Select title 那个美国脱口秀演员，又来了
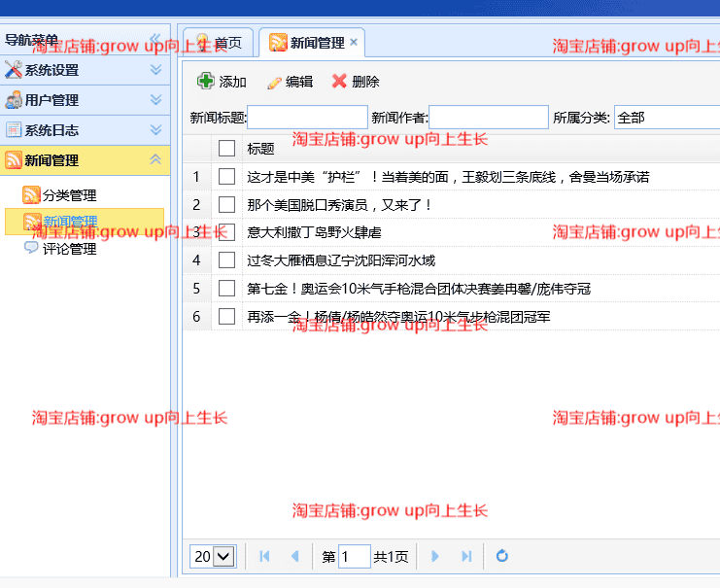Image resolution: width=720 pixels, height=588 pixels. click(339, 205)
